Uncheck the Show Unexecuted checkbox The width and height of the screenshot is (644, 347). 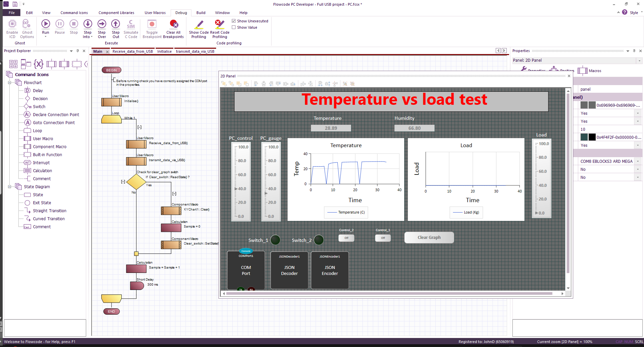coord(234,21)
